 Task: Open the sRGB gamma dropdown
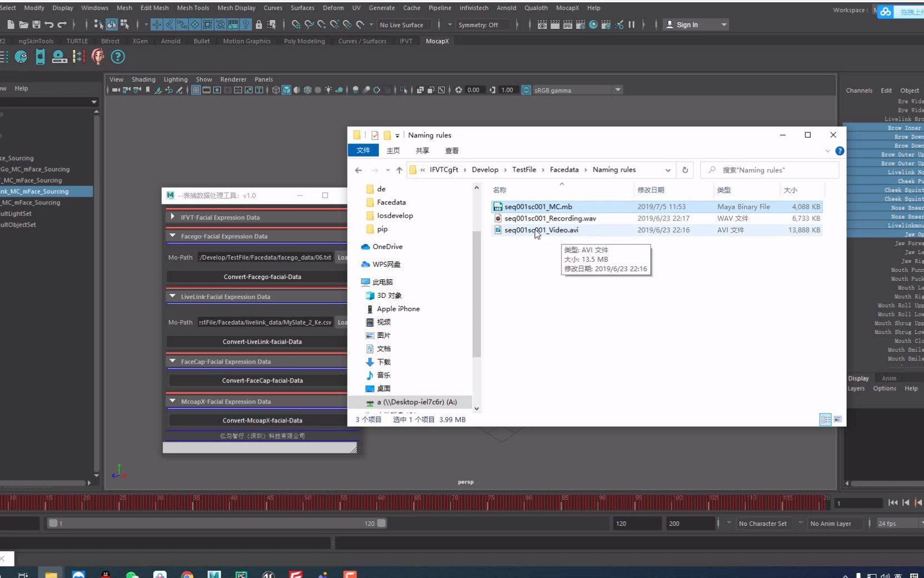coord(617,90)
